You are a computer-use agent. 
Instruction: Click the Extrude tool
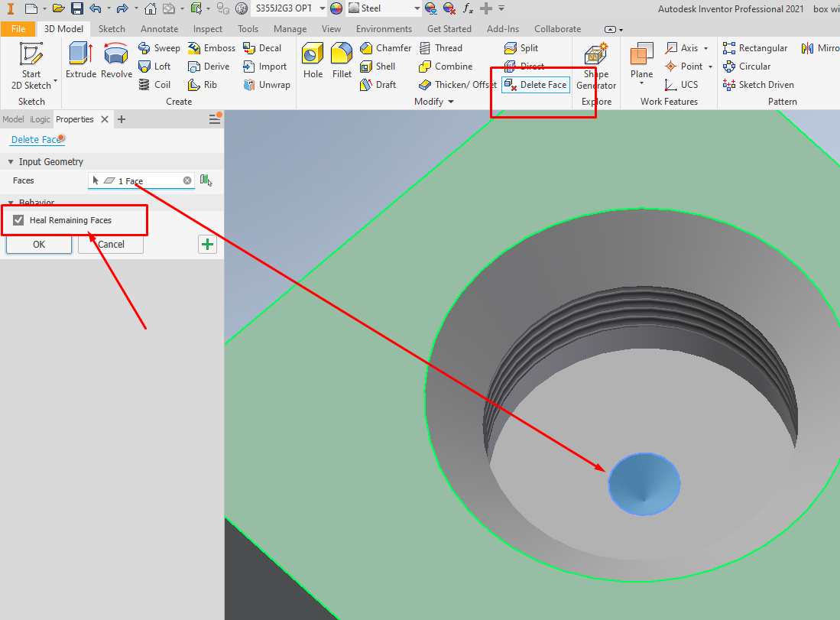coord(81,60)
